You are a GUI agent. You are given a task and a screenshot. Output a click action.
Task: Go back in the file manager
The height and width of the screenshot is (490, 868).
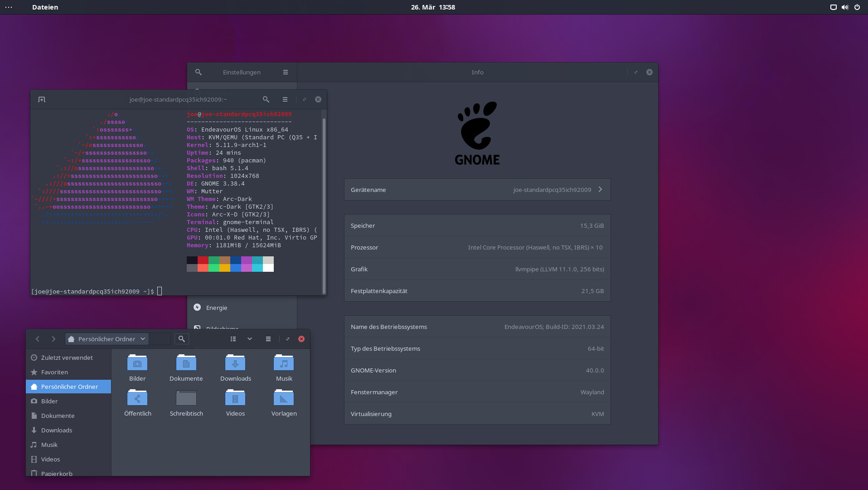38,339
